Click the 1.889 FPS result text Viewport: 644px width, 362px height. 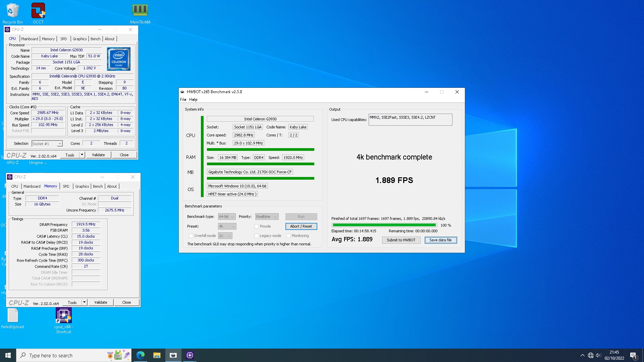pos(394,180)
